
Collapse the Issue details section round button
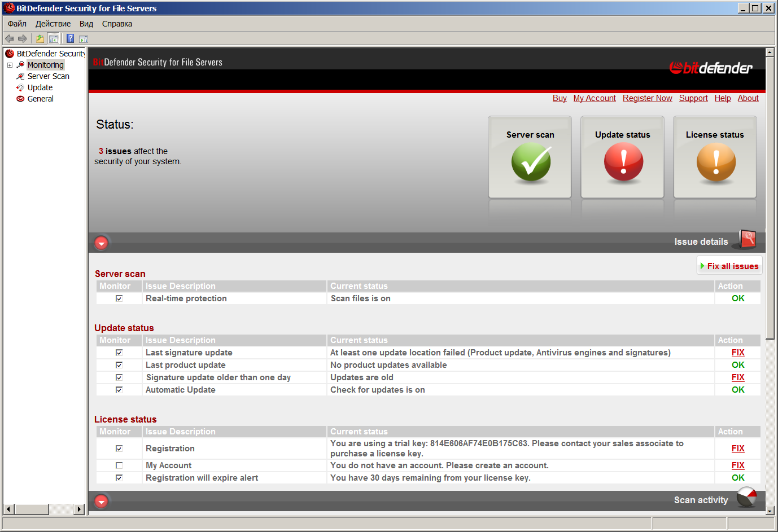pos(102,243)
